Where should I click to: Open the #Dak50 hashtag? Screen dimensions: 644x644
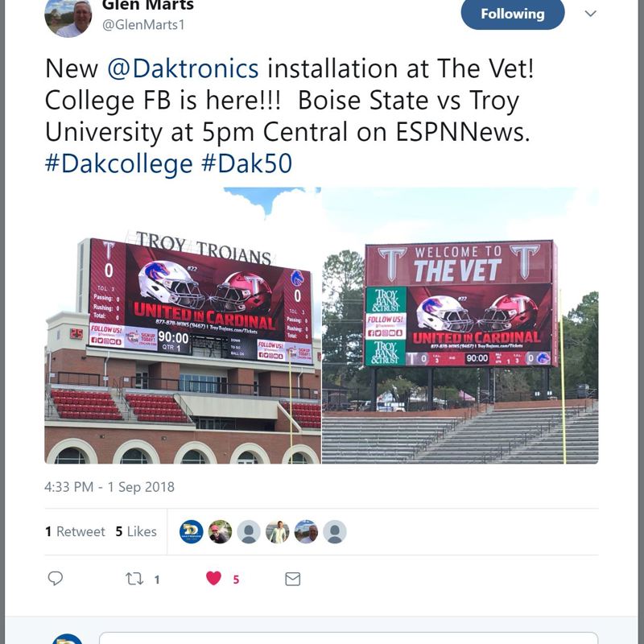(247, 163)
